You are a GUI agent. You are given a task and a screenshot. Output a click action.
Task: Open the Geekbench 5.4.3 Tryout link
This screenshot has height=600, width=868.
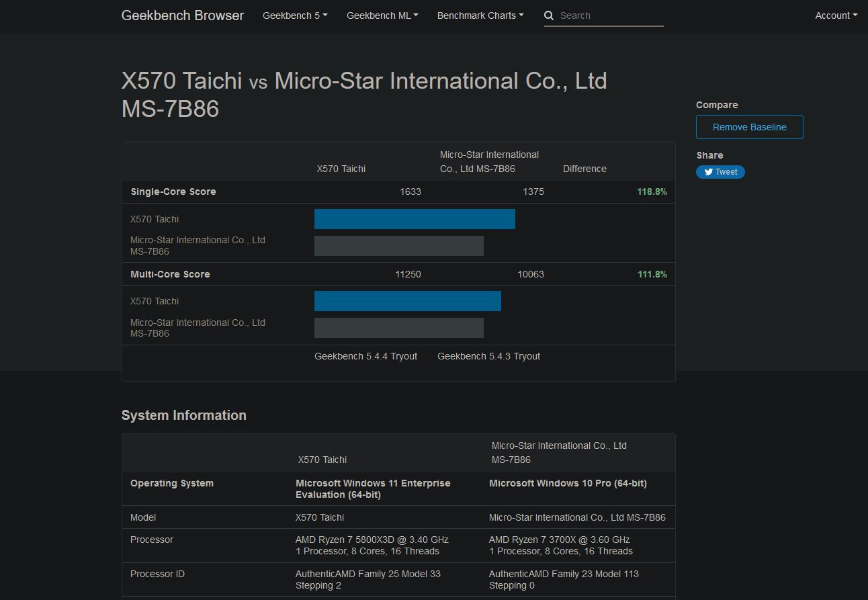(488, 356)
